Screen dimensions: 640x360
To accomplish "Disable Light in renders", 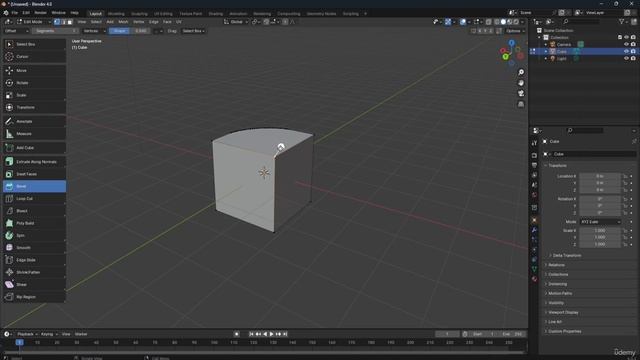I will (x=633, y=58).
